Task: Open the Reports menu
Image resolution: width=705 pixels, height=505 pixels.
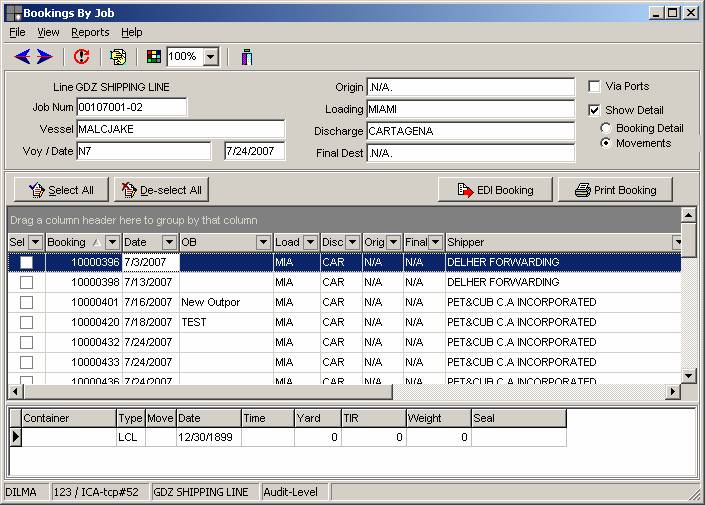Action: coord(90,33)
